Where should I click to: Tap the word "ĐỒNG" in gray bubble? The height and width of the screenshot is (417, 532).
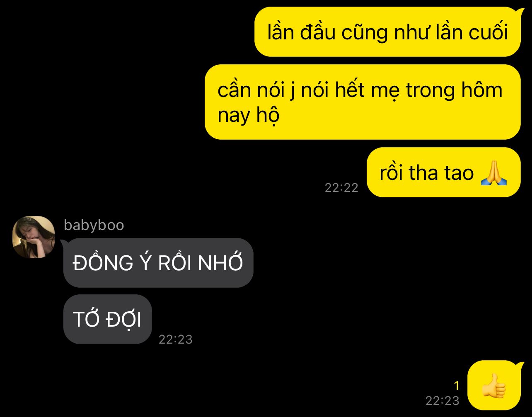103,263
